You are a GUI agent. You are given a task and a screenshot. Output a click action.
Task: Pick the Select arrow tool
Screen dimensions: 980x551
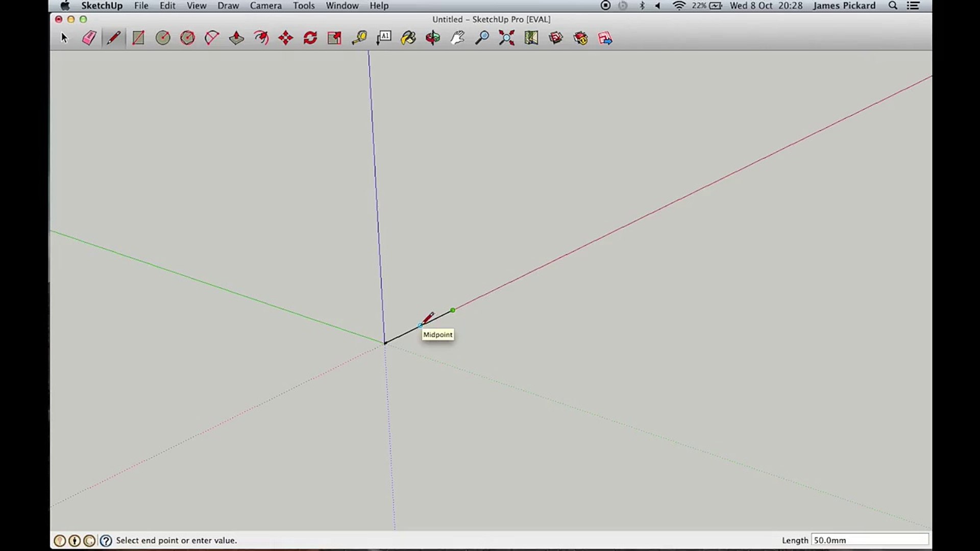pyautogui.click(x=64, y=38)
